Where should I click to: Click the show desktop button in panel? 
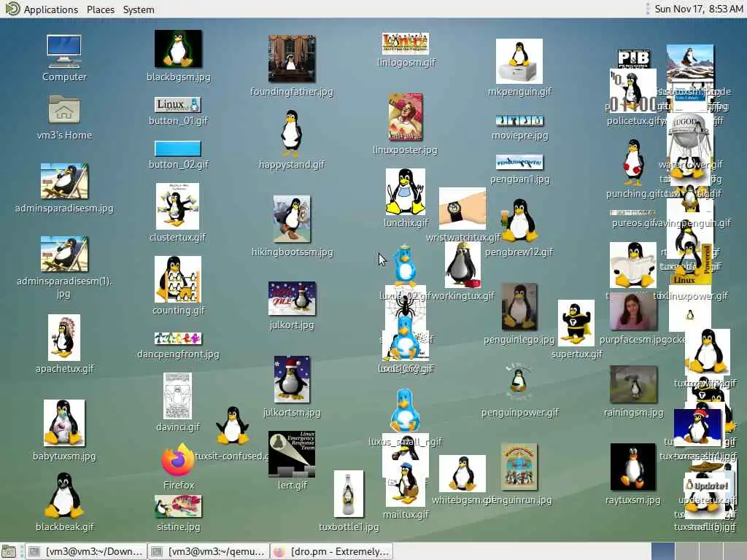[9, 551]
